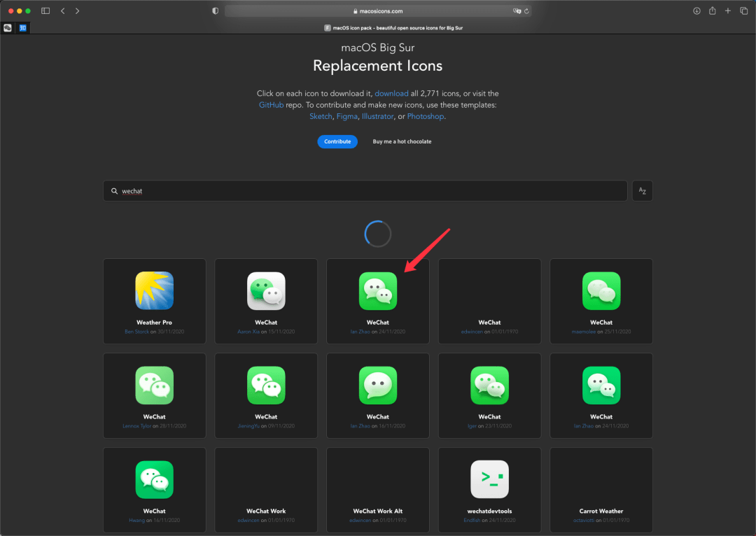Follow the download all icons link
Screen dimensions: 756x536
pos(391,94)
